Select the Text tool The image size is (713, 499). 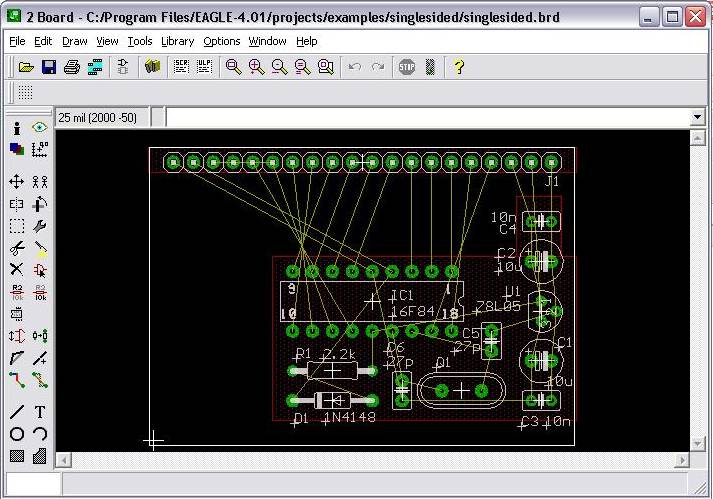pos(40,412)
